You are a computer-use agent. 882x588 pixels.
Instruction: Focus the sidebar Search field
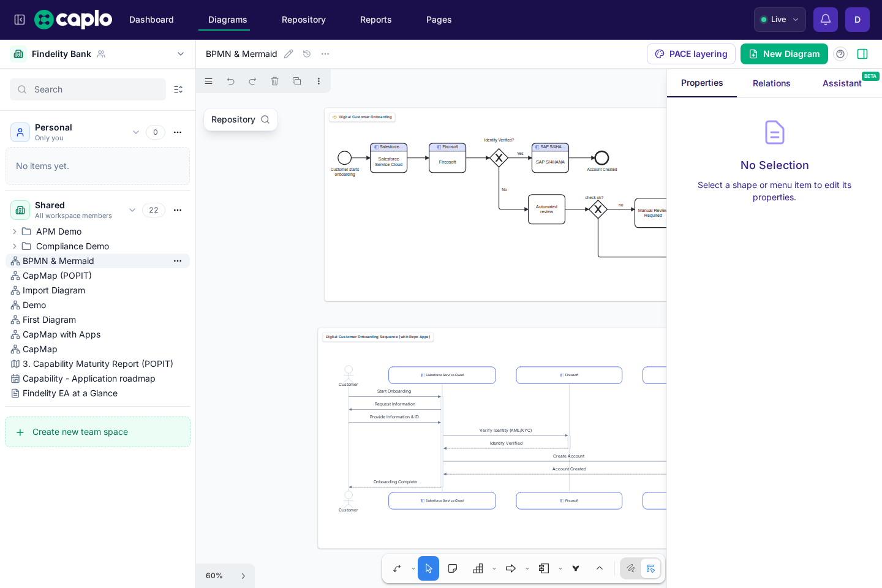tap(88, 89)
